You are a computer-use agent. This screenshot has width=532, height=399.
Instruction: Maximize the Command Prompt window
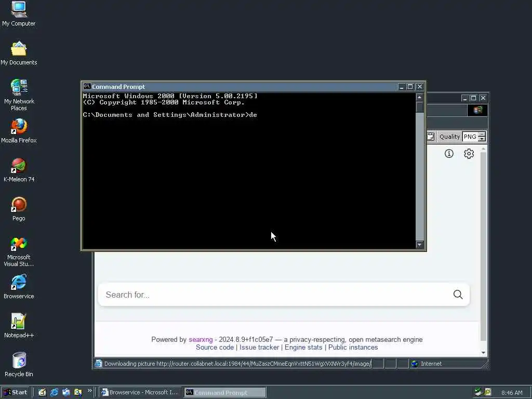pyautogui.click(x=410, y=87)
